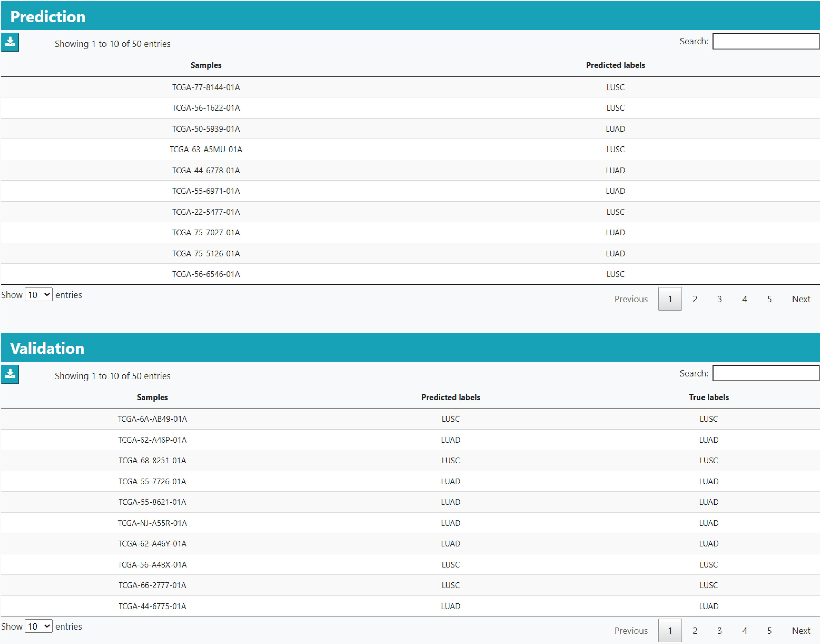Screen dimensions: 820x644
Task: Open the Prediction show-entries dropdown
Action: point(39,294)
